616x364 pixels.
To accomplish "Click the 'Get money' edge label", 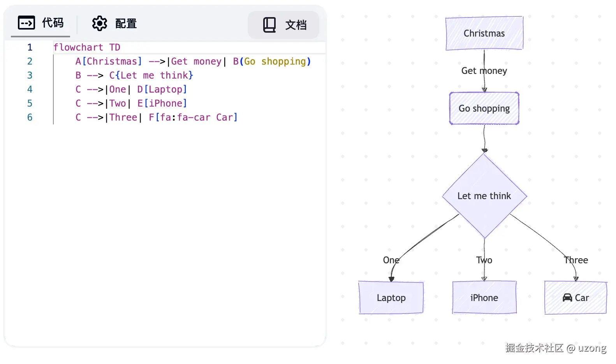I will [484, 71].
